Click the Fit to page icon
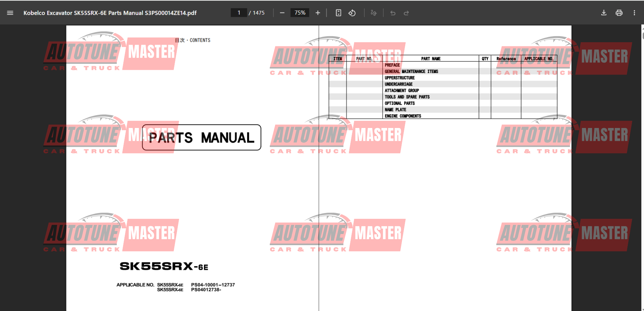644x311 pixels. point(339,13)
